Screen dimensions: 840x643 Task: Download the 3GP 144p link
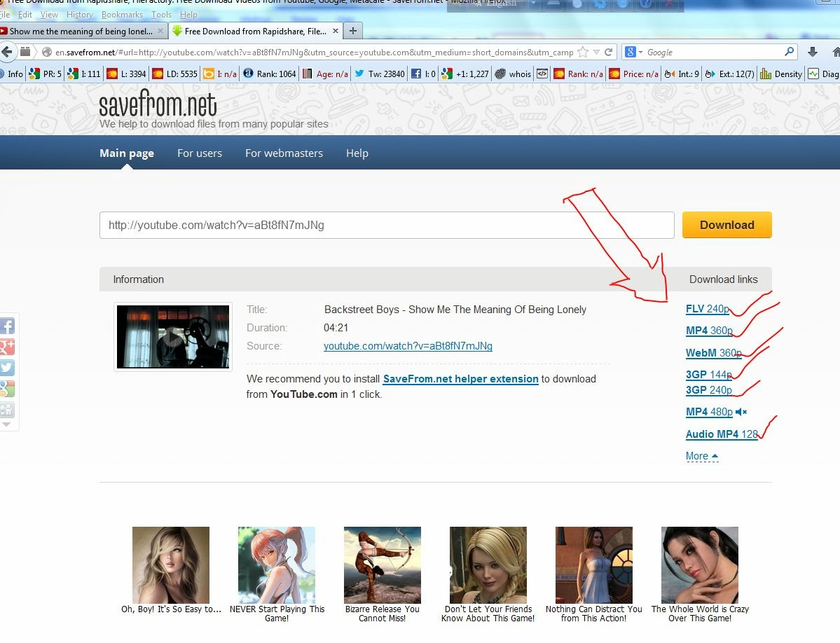709,375
